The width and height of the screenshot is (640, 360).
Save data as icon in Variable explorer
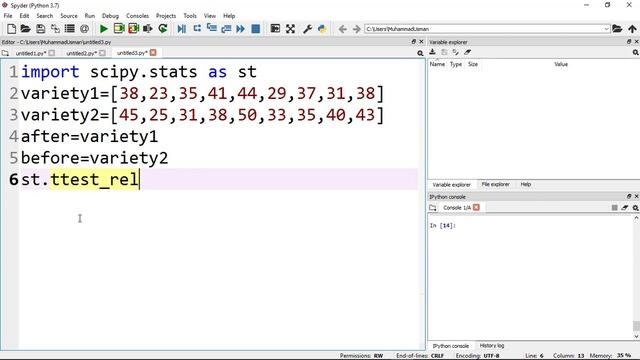tap(444, 52)
